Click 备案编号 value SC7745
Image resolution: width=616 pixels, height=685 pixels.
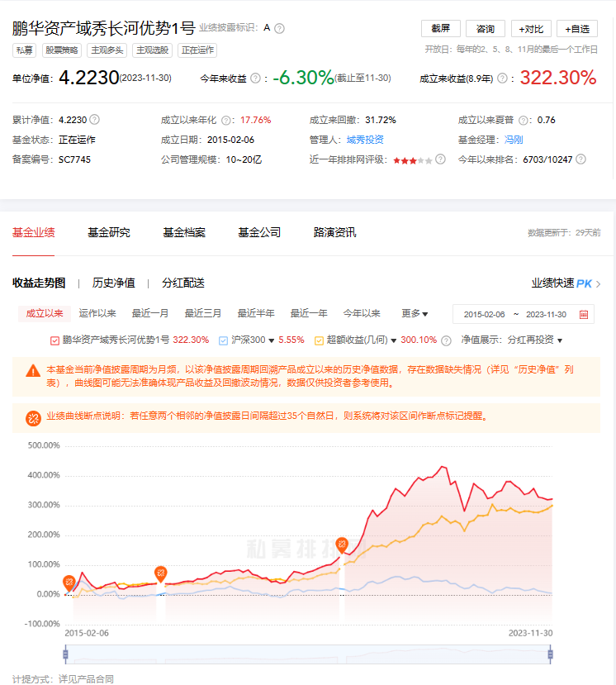[74, 160]
